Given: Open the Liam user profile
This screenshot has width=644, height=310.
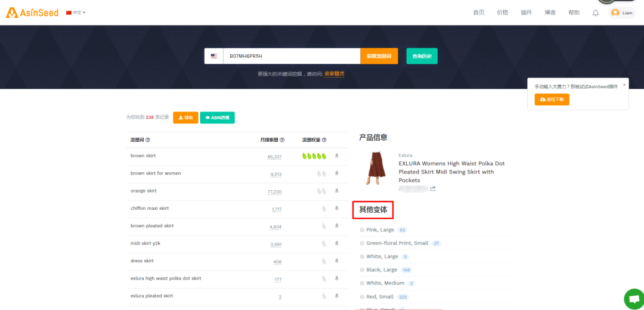Looking at the screenshot, I should coord(622,13).
